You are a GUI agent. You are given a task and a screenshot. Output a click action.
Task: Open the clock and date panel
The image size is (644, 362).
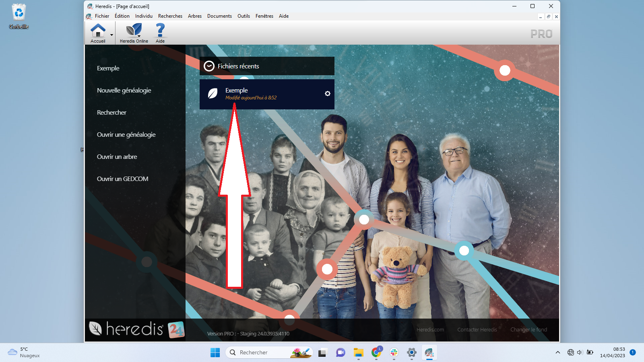[613, 352]
